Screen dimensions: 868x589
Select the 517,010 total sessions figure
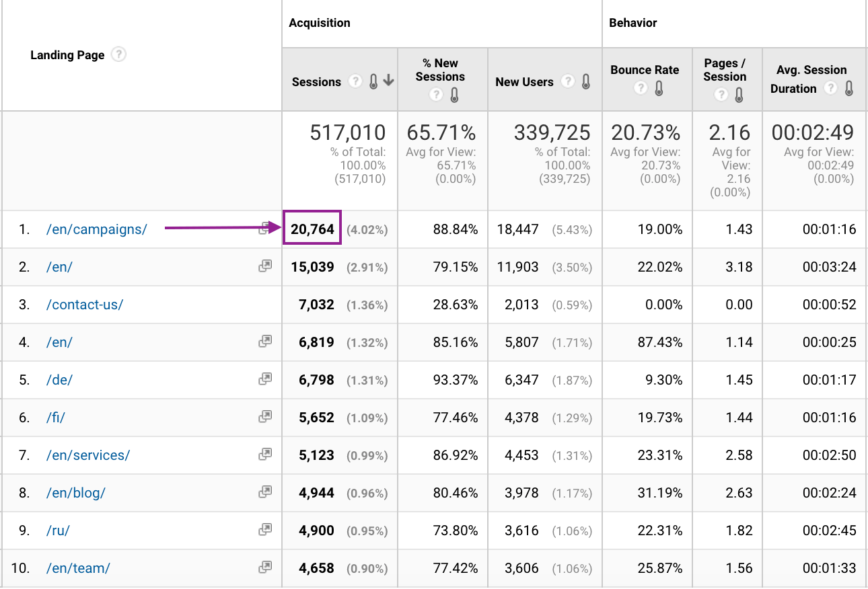pyautogui.click(x=348, y=132)
